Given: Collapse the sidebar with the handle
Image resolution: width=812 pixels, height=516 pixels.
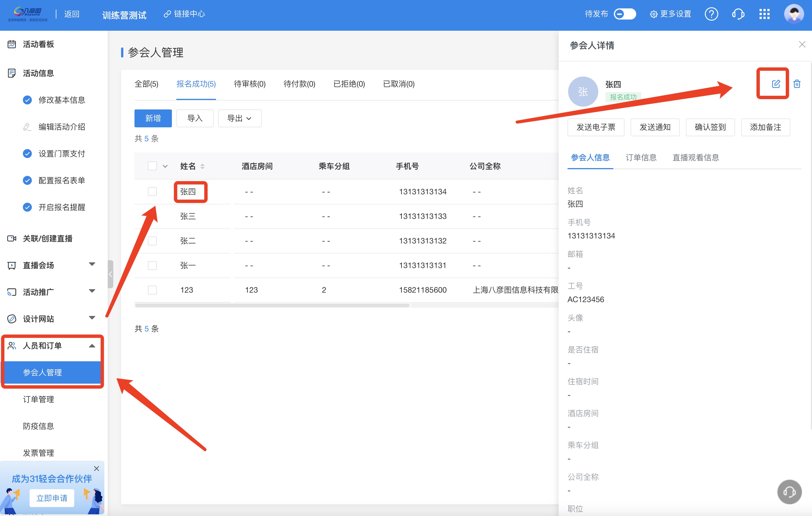Looking at the screenshot, I should (x=110, y=274).
